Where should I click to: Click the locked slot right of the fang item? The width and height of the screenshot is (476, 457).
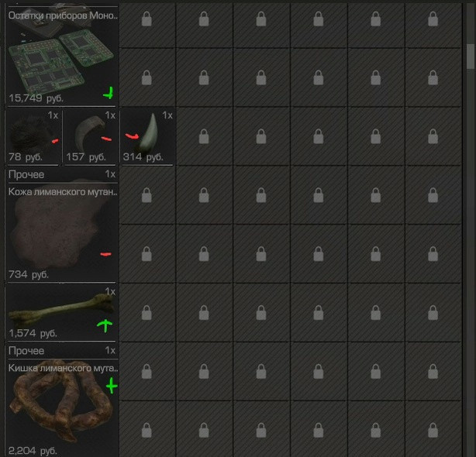[x=204, y=136]
